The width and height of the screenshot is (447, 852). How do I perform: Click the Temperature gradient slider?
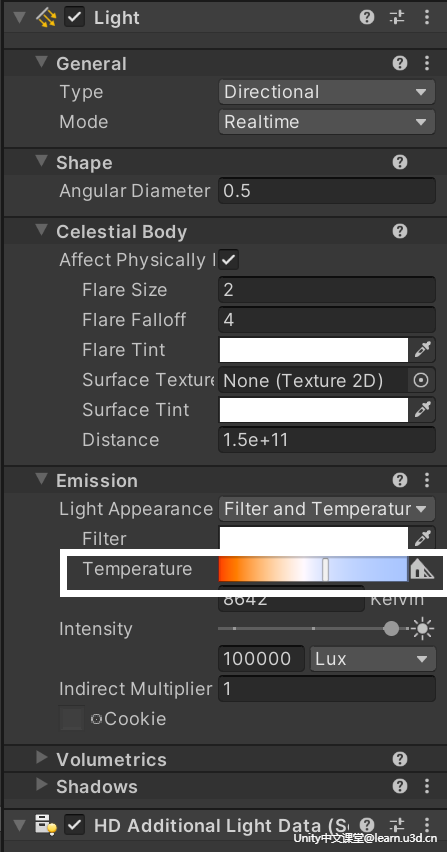[x=313, y=569]
